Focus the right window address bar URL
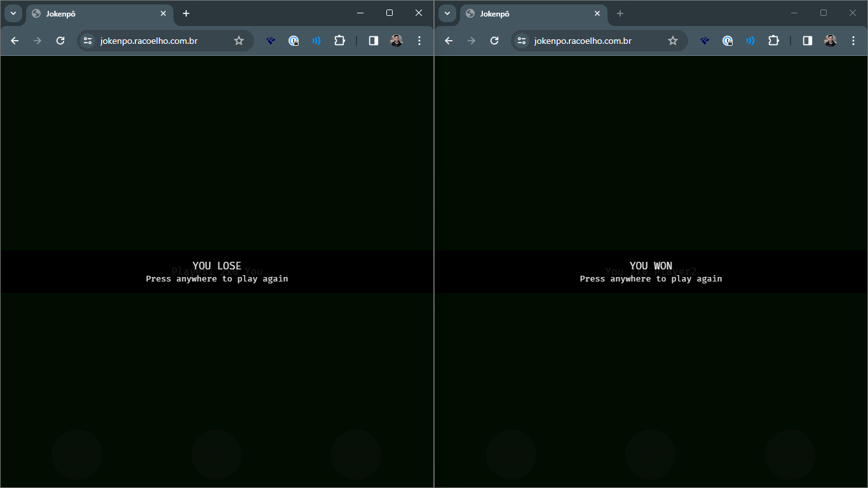This screenshot has height=488, width=868. pyautogui.click(x=583, y=41)
